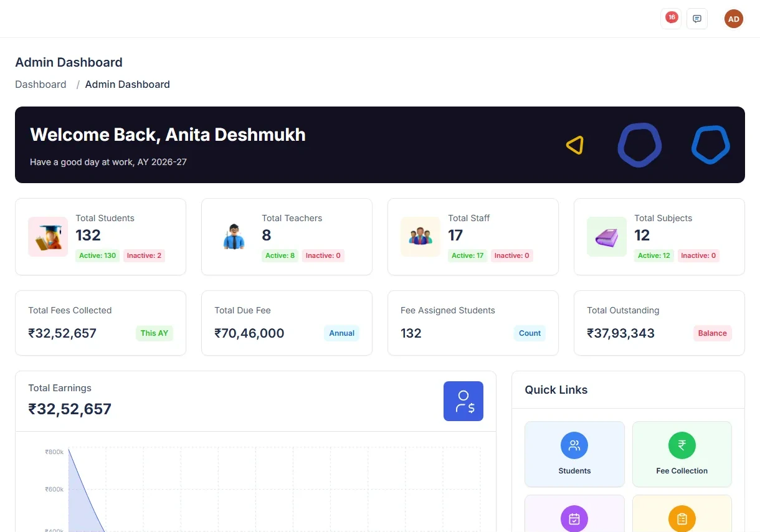
Task: Click the Admin Dashboard breadcrumb item
Action: (127, 84)
